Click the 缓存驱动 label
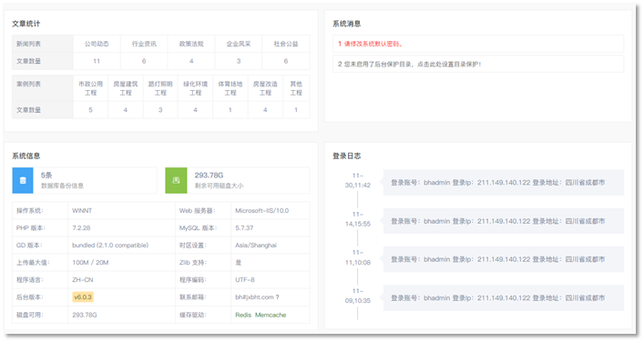 tap(192, 315)
